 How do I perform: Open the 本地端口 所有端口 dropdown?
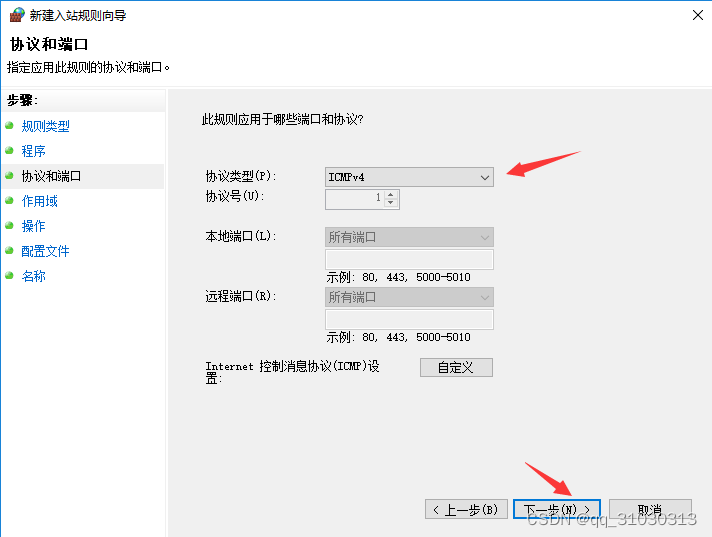[x=409, y=237]
